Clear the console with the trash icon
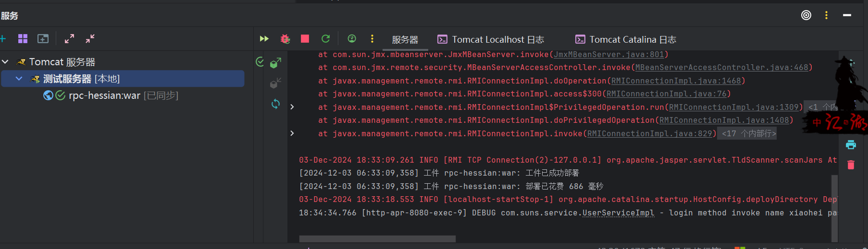The width and height of the screenshot is (868, 249). point(851,165)
